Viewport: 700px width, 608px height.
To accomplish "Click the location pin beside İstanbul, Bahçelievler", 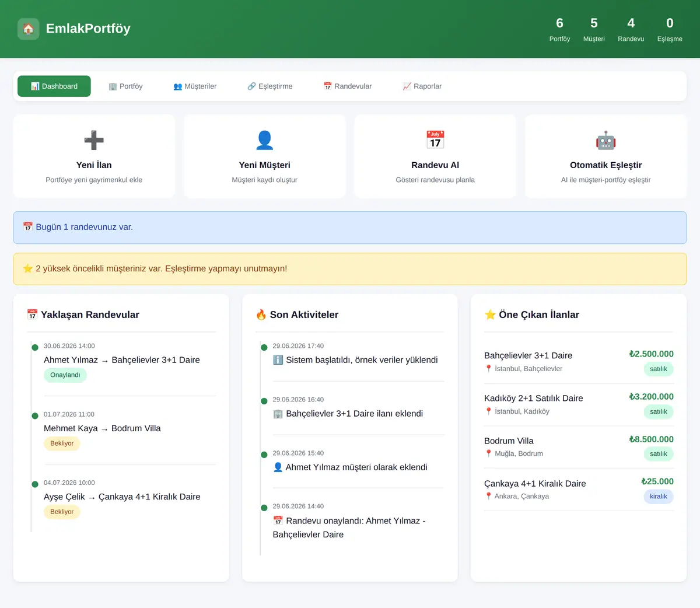I will coord(489,369).
